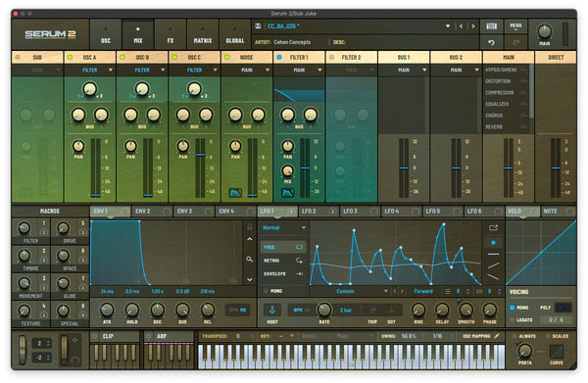588x383 pixels.
Task: Select the ENV 2 tab
Action: 152,211
